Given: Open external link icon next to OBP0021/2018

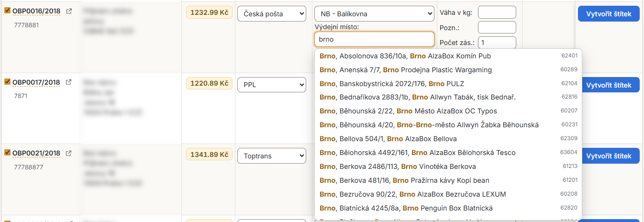Looking at the screenshot, I should coord(68,153).
